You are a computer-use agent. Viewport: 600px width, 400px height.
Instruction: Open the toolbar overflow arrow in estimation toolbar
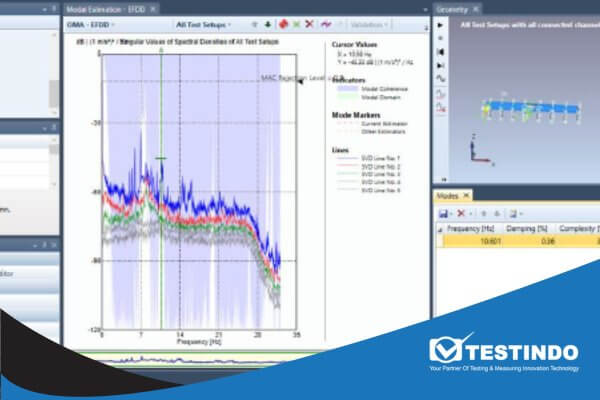click(426, 28)
